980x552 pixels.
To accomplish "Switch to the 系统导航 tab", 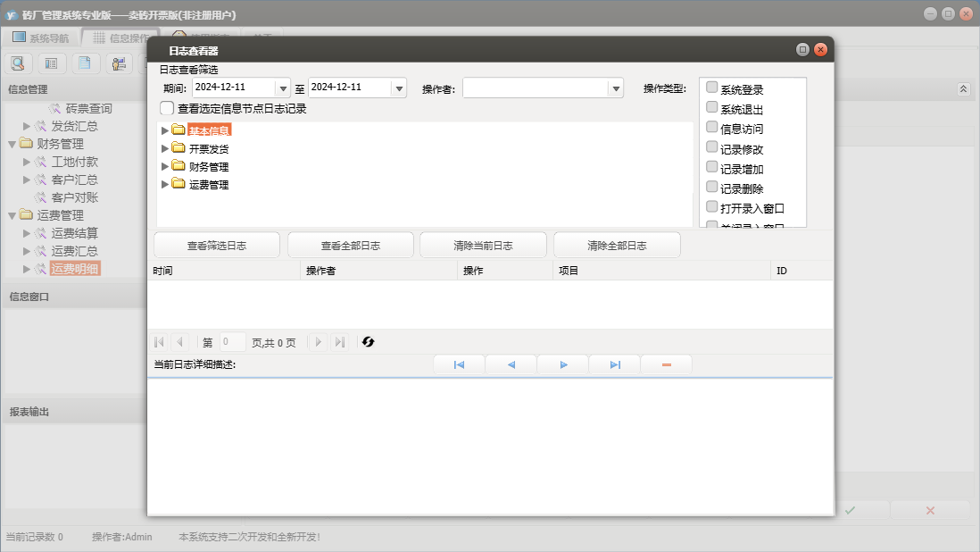I will pos(40,38).
